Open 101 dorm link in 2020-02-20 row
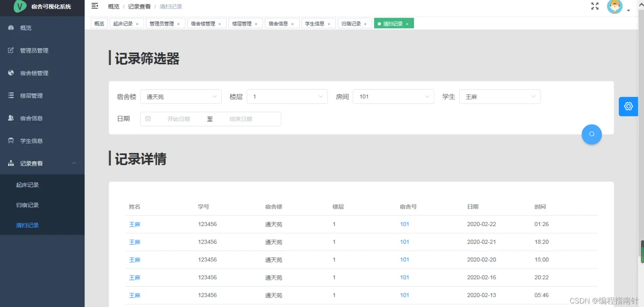 pos(404,260)
